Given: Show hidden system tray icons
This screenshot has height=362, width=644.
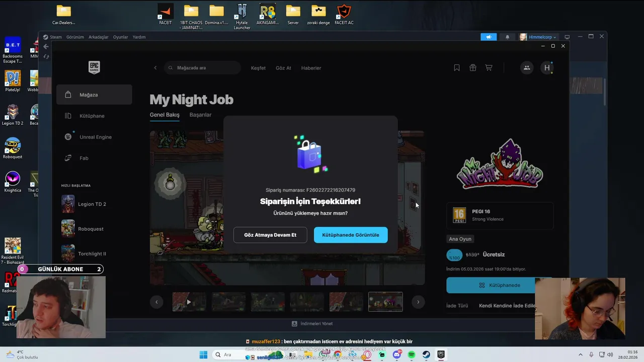Looking at the screenshot, I should point(580,354).
